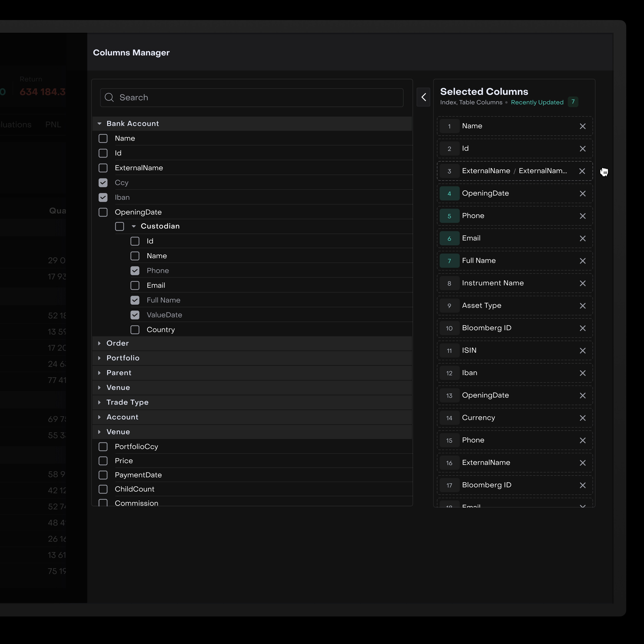
Task: Open the PNL tab
Action: 53,125
